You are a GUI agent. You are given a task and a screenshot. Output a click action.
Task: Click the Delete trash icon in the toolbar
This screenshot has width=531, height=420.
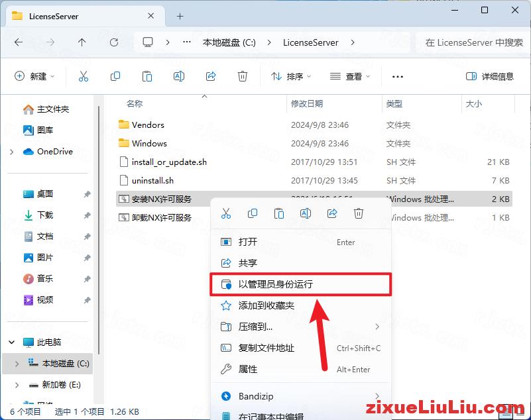pyautogui.click(x=243, y=76)
